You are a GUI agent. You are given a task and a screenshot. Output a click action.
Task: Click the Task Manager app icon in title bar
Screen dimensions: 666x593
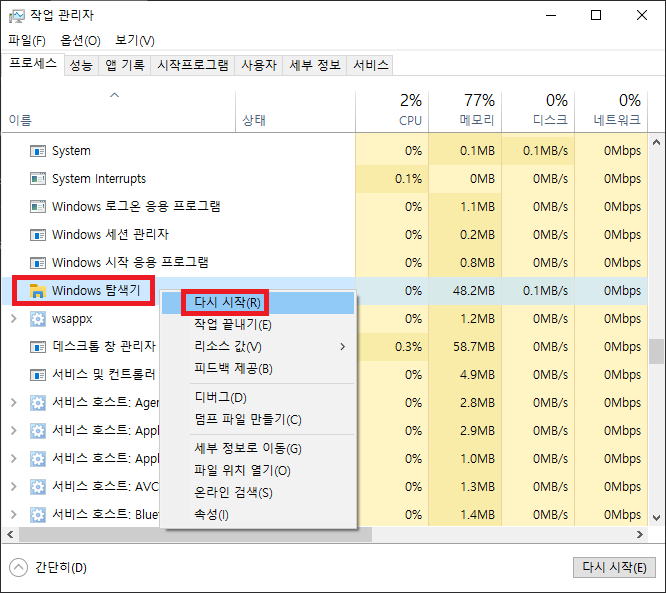point(17,16)
